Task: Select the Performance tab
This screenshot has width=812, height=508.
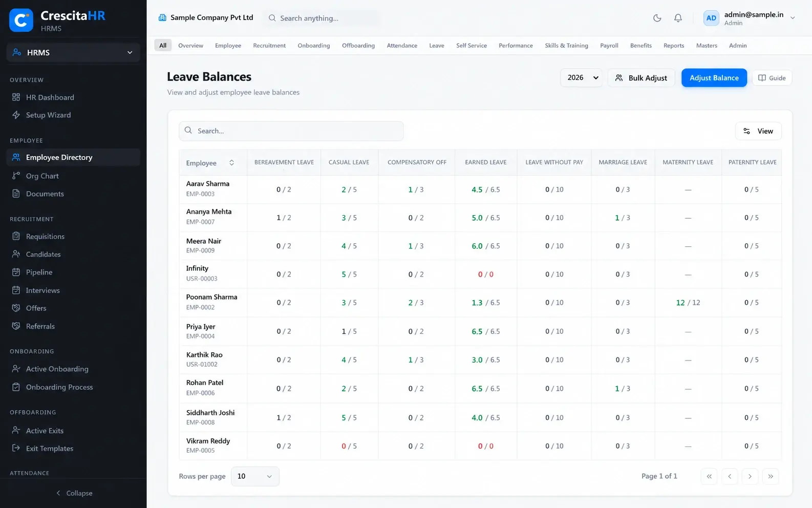Action: click(516, 46)
